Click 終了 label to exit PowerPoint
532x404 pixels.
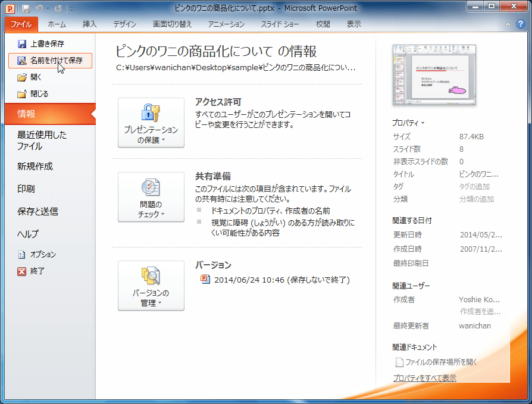point(37,271)
